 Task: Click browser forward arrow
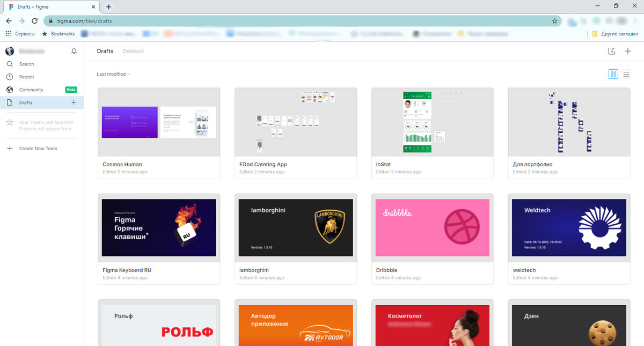tap(21, 21)
